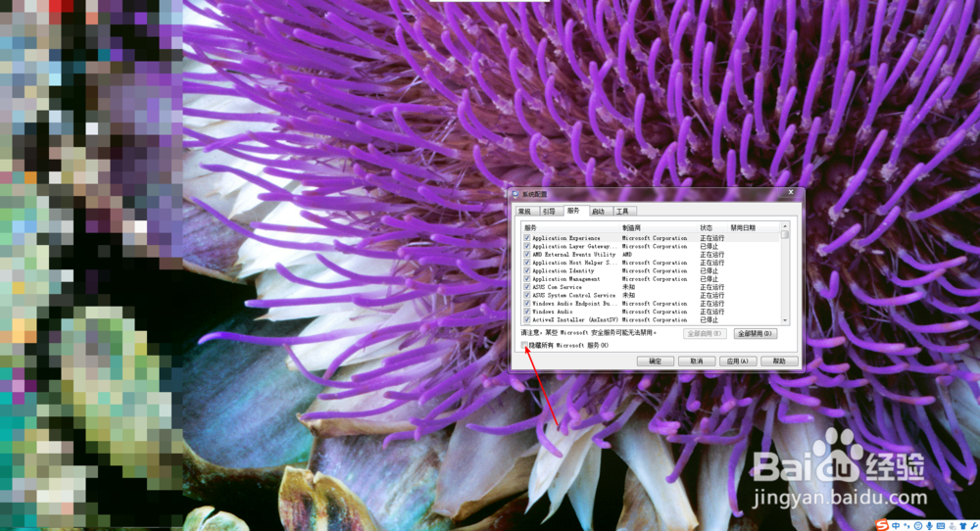
Task: Close the 系统配置 dialog
Action: tap(791, 192)
